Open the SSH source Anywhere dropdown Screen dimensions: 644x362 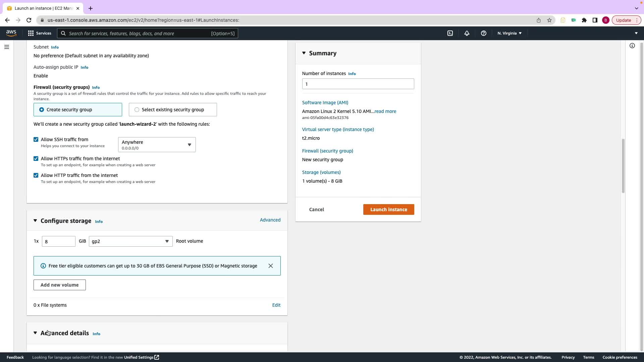coord(157,144)
